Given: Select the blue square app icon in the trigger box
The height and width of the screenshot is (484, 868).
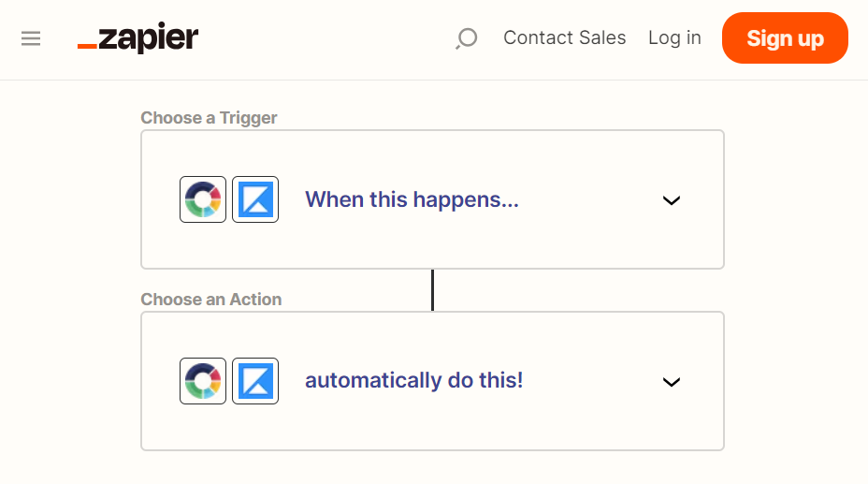Looking at the screenshot, I should [255, 199].
